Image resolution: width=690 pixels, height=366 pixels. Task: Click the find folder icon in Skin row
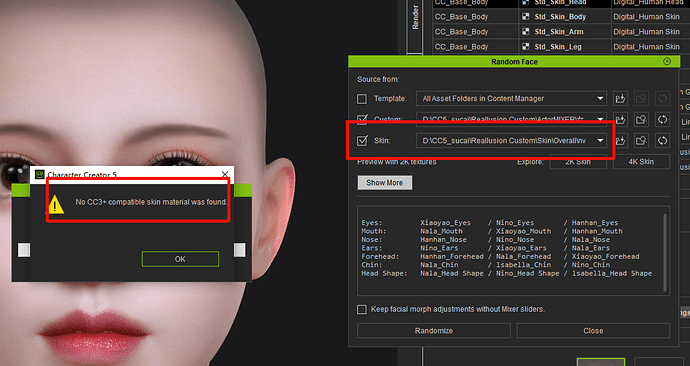click(x=641, y=140)
